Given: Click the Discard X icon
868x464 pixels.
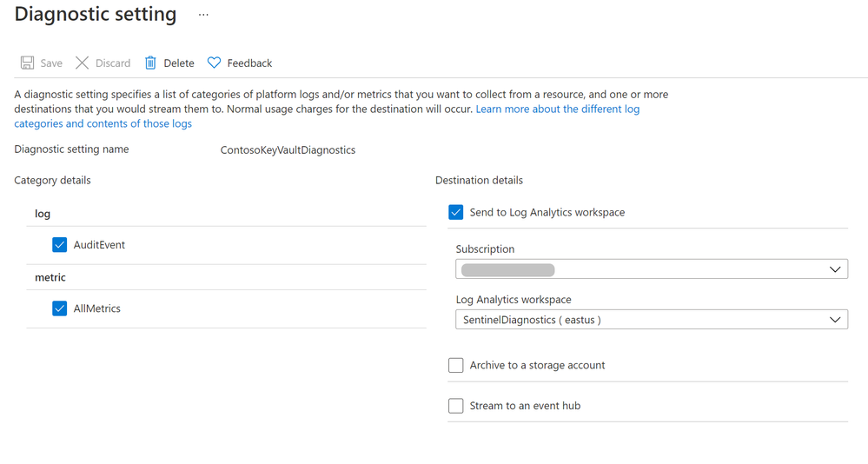Looking at the screenshot, I should [82, 63].
